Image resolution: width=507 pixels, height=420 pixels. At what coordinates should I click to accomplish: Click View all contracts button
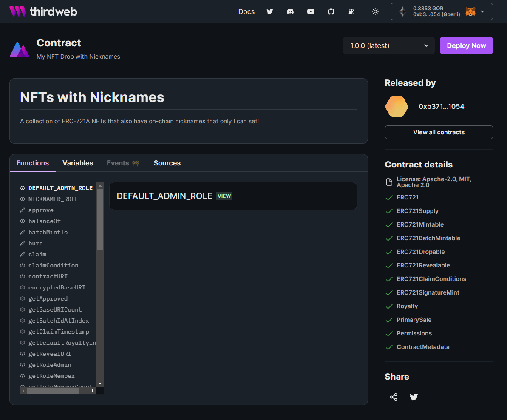439,132
